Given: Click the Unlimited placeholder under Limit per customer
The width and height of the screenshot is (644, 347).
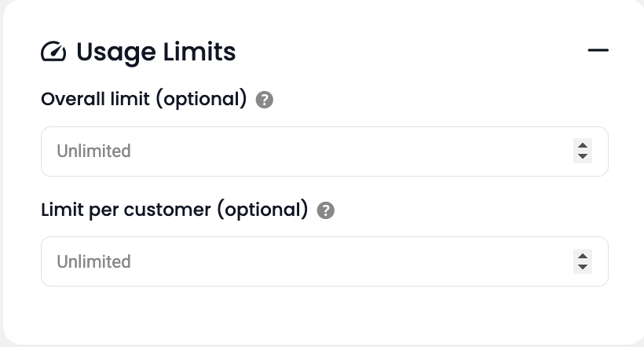Looking at the screenshot, I should (x=93, y=261).
